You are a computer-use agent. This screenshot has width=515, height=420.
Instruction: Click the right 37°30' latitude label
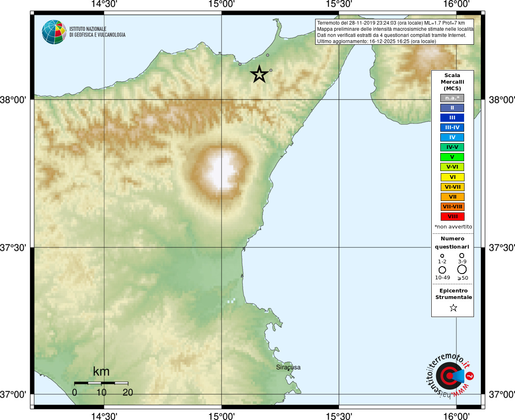click(502, 248)
